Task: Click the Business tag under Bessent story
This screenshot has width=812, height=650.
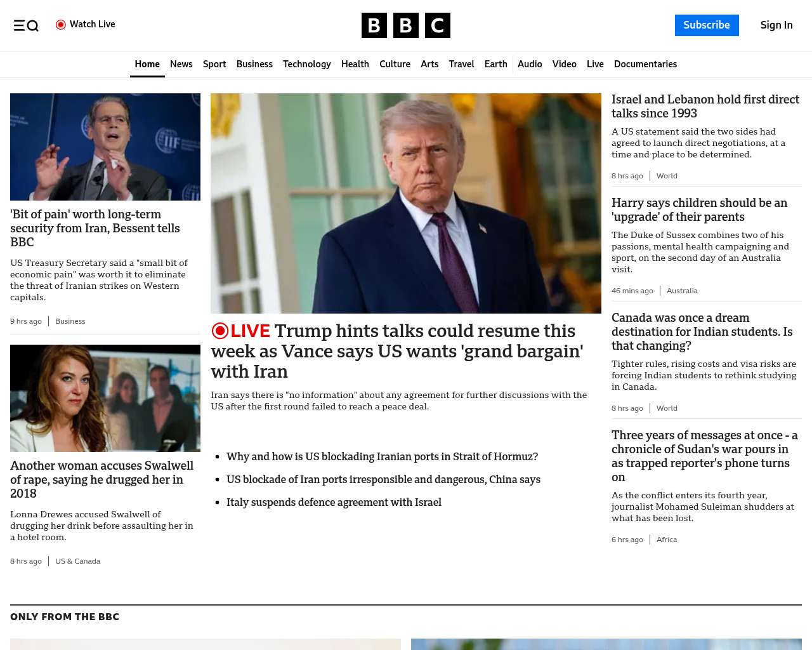Action: [x=70, y=321]
